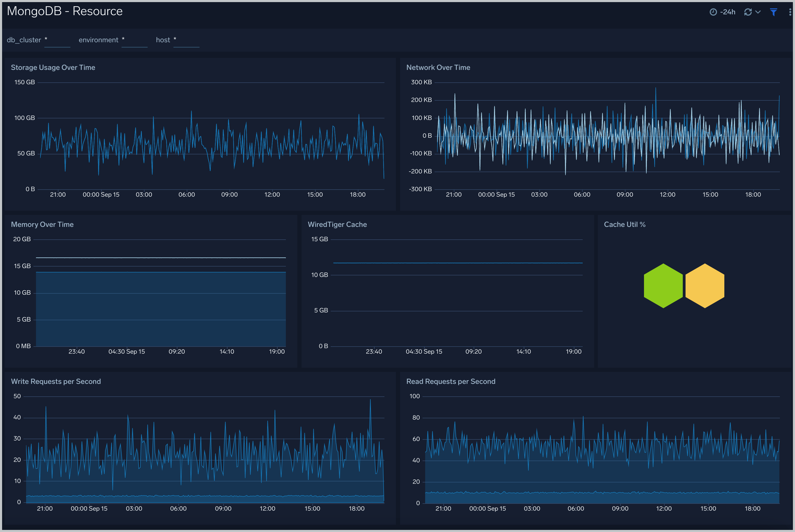Image resolution: width=795 pixels, height=532 pixels.
Task: Select the yellow hexagon in Cache Util %
Action: (705, 286)
